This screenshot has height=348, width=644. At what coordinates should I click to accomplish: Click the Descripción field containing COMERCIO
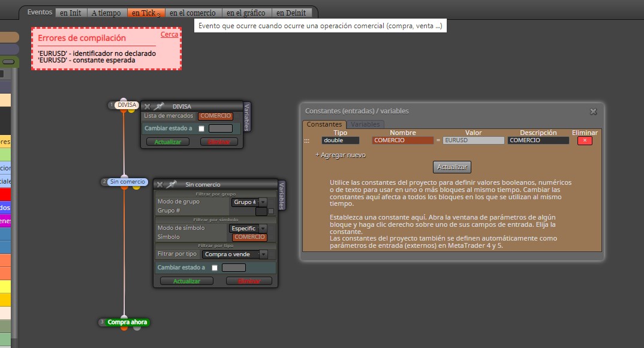538,140
